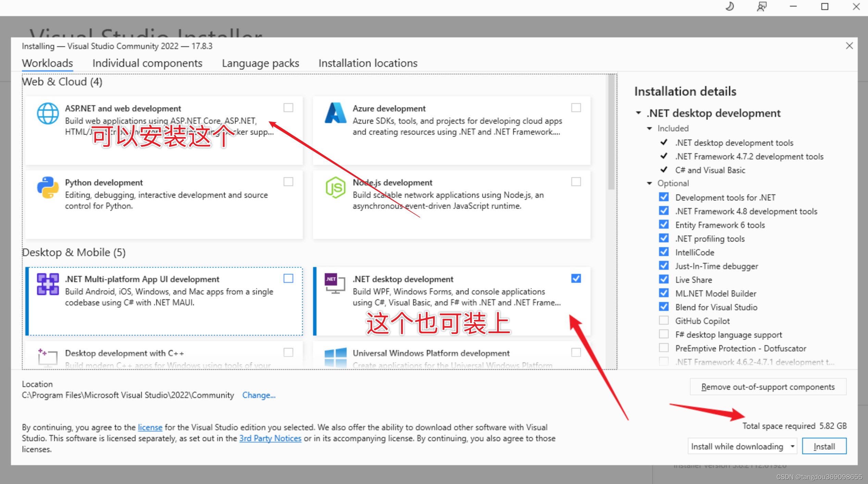The height and width of the screenshot is (484, 868).
Task: Click the .NET Multi-platform App UI icon
Action: [x=48, y=284]
